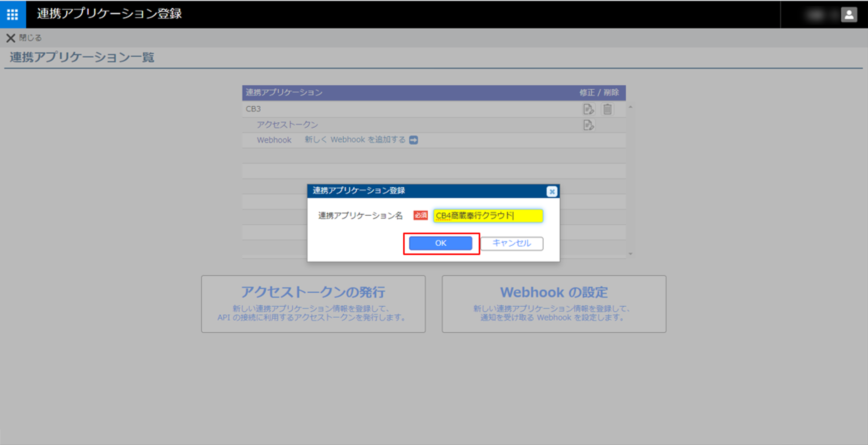Click the arrow icon to add Webhook
868x445 pixels.
point(413,140)
